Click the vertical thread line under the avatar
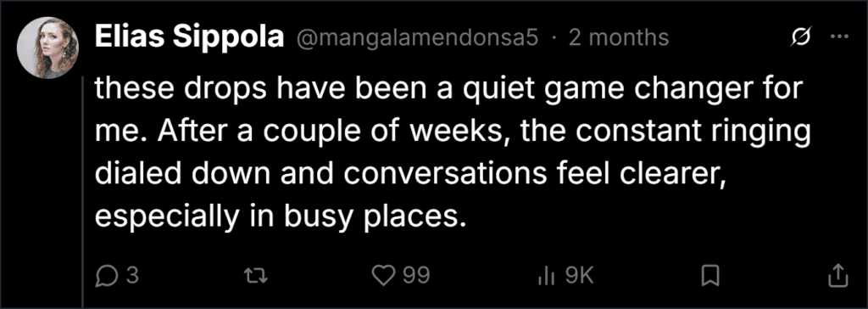Screen dimensions: 868x309 [x=83, y=193]
